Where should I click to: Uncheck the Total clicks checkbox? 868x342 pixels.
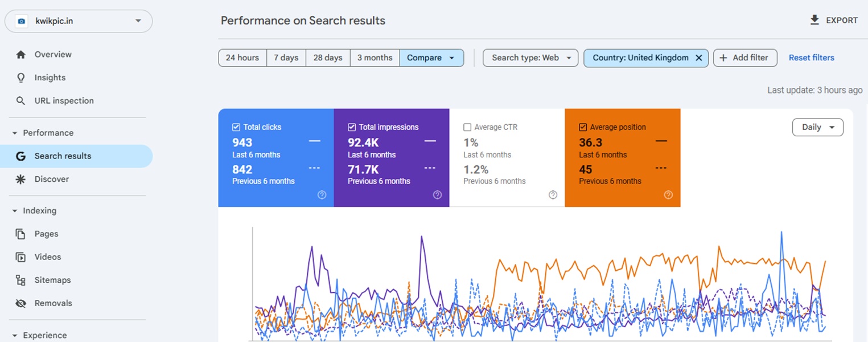[236, 127]
